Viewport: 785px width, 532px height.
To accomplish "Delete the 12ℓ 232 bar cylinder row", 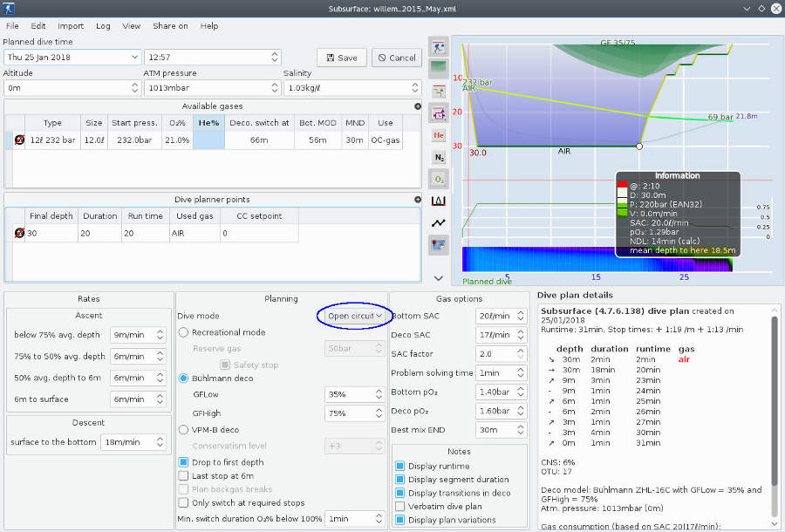I will [x=19, y=140].
